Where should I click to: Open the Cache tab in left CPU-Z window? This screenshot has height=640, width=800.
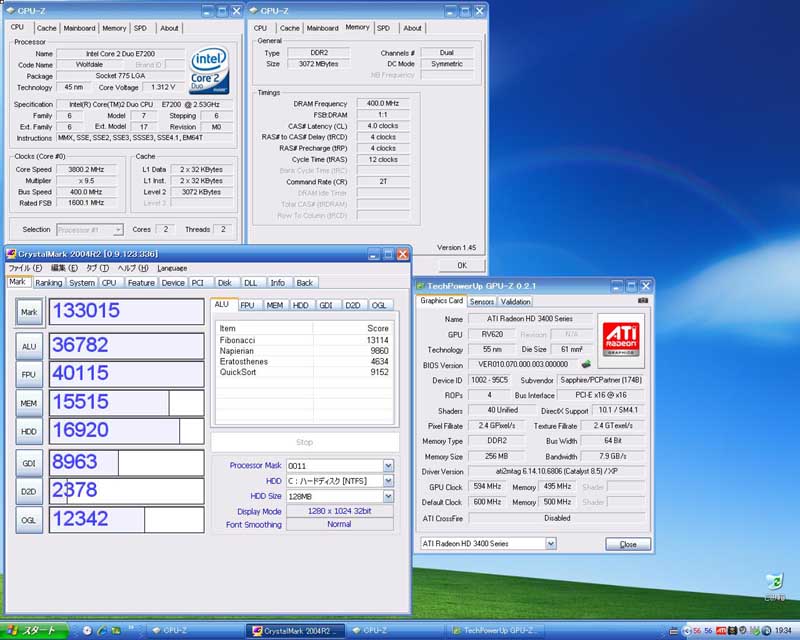tap(46, 28)
